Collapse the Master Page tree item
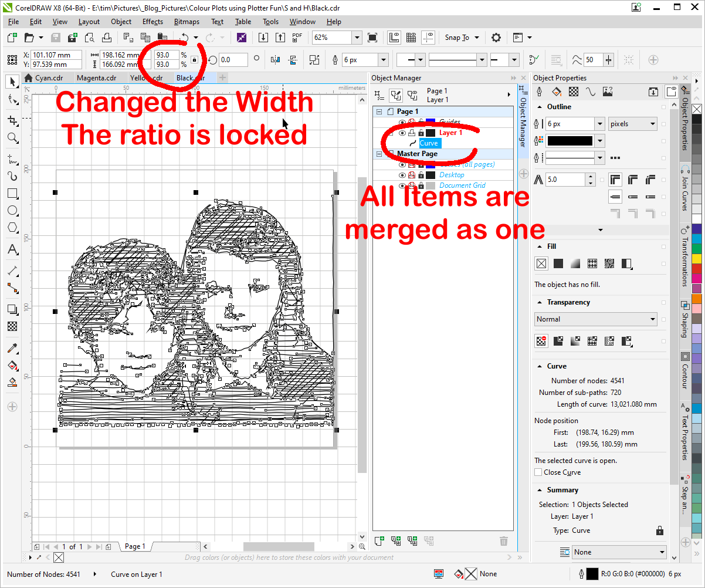705x588 pixels. [378, 154]
